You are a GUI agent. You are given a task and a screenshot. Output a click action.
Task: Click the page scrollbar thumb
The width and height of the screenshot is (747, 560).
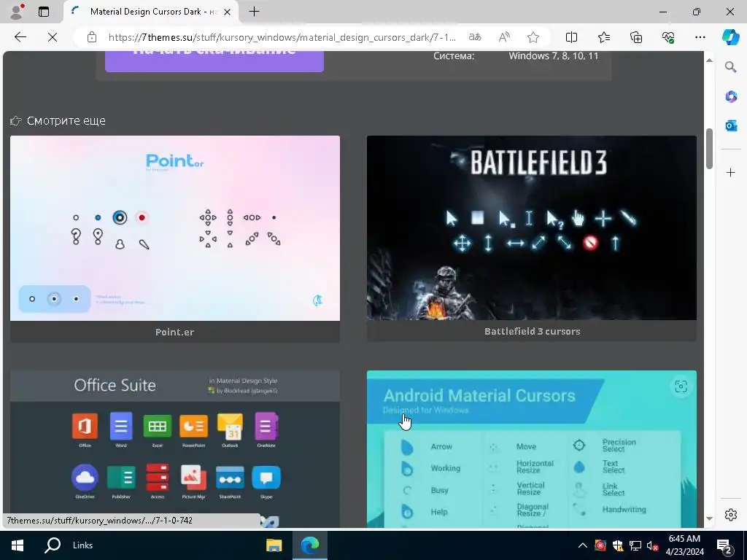(x=709, y=149)
